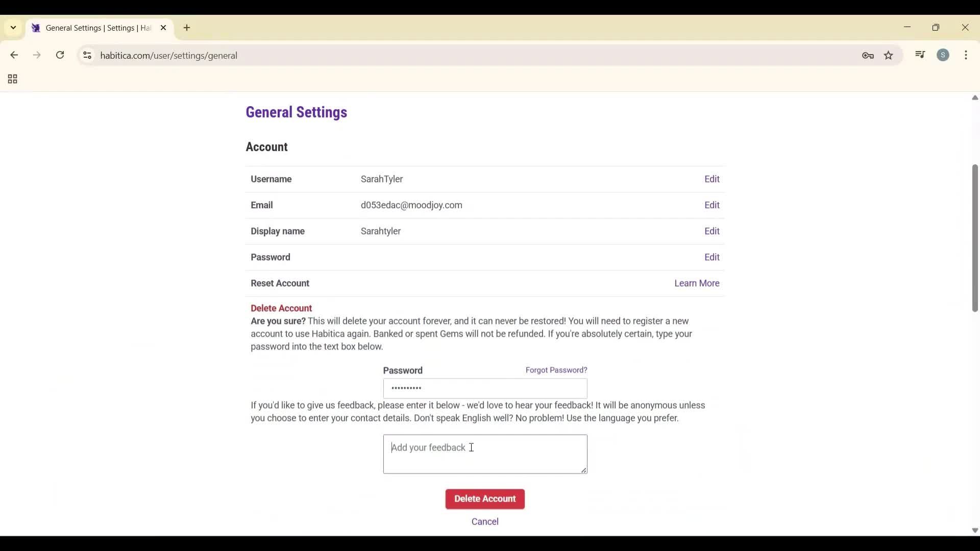Click the Forgot Password? link
980x551 pixels.
[x=556, y=370]
